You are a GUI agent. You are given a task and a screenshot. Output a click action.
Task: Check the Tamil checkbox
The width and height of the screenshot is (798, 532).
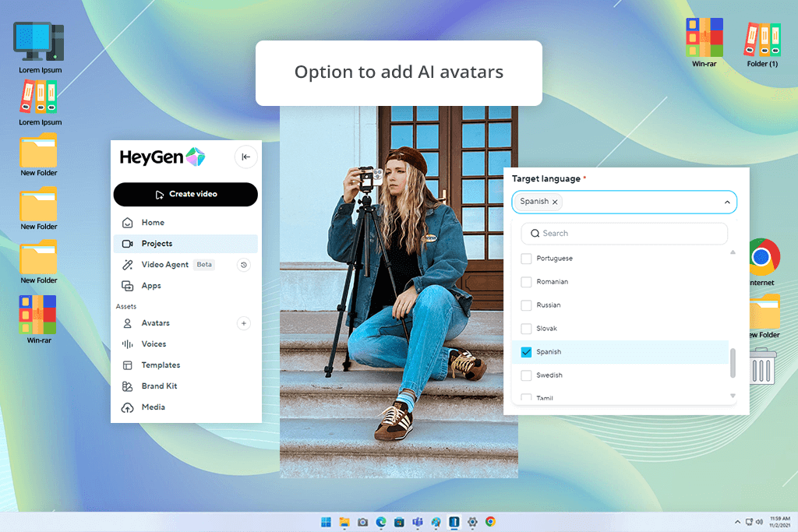click(526, 398)
